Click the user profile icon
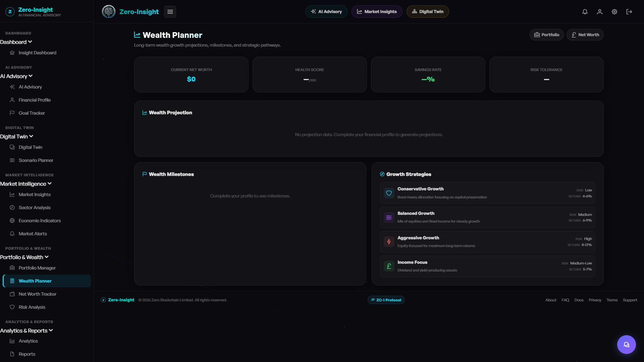The width and height of the screenshot is (644, 362). [600, 12]
